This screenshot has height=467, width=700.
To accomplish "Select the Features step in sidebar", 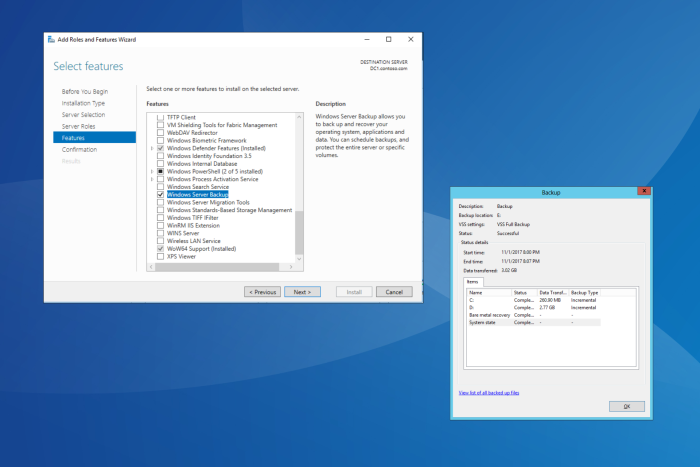I will [x=94, y=138].
